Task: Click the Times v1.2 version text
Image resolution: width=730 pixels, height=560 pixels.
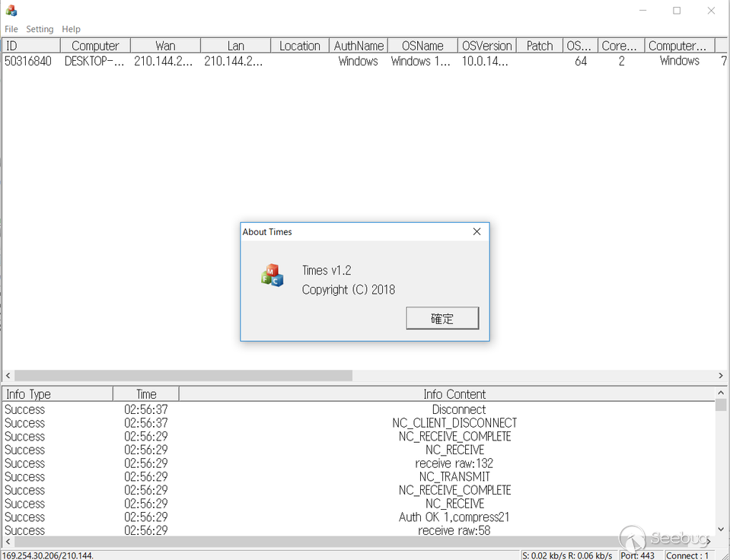Action: (x=327, y=270)
